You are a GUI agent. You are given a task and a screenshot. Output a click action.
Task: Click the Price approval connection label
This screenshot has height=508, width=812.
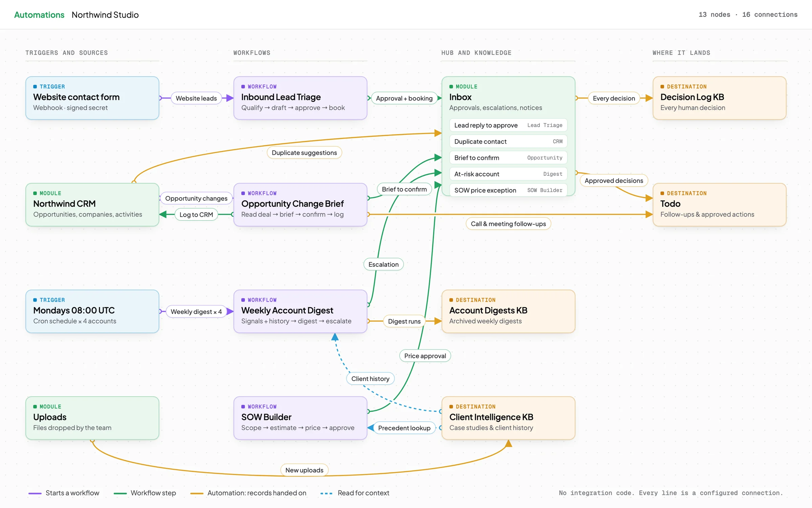pos(425,356)
